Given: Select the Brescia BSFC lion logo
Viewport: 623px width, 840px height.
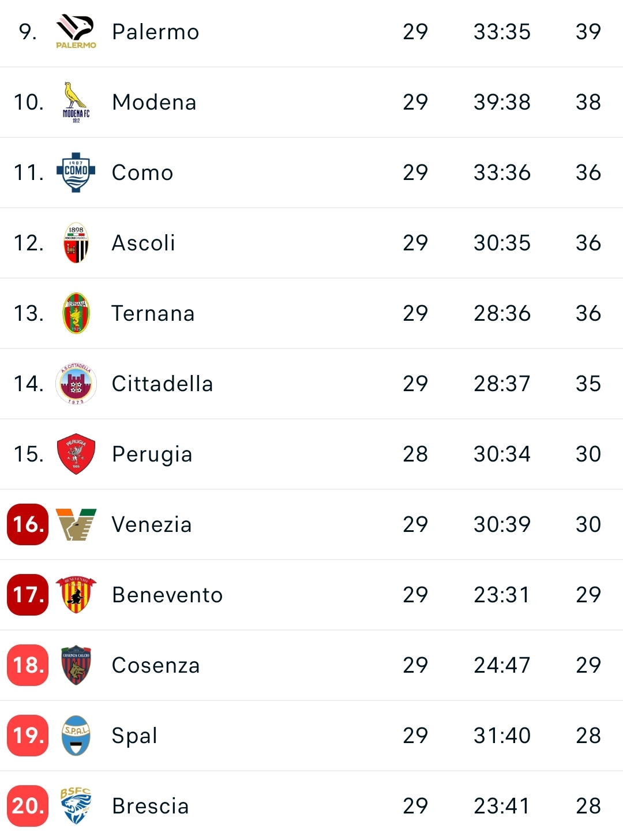Looking at the screenshot, I should point(76,806).
